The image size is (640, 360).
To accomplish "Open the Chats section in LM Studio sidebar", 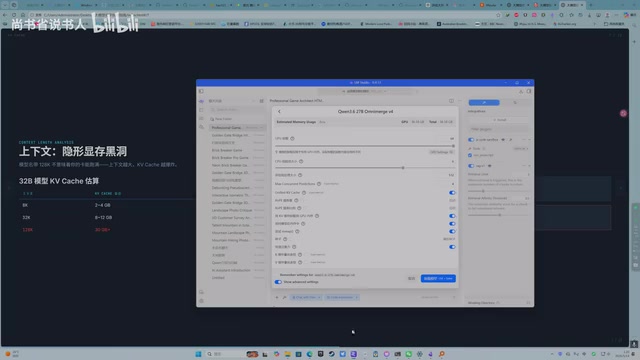I will pos(201,101).
